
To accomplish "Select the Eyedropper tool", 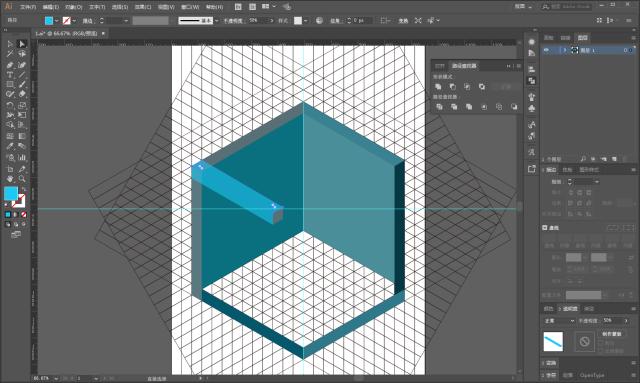I will [x=10, y=146].
